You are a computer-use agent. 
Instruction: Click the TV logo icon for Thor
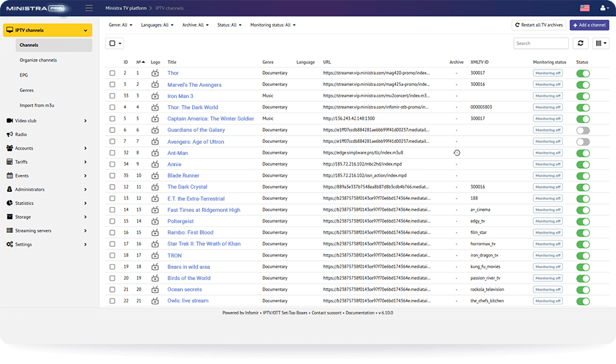pyautogui.click(x=155, y=73)
